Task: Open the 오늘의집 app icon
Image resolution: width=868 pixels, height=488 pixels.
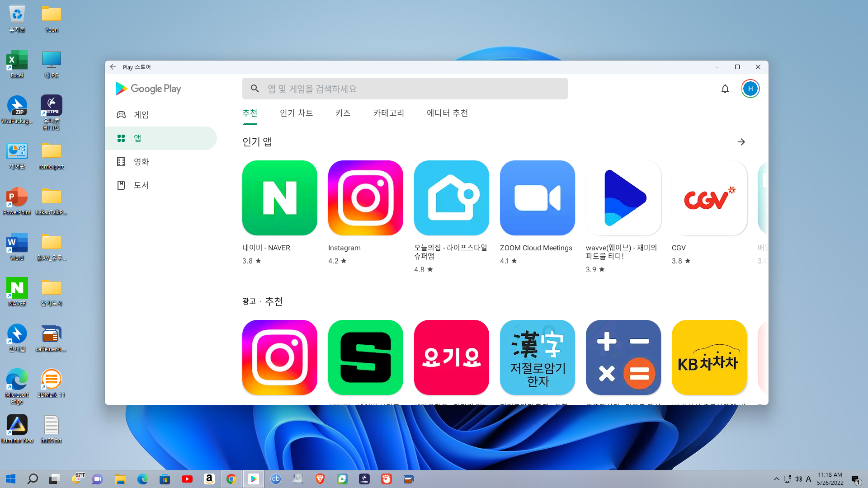Action: point(451,198)
